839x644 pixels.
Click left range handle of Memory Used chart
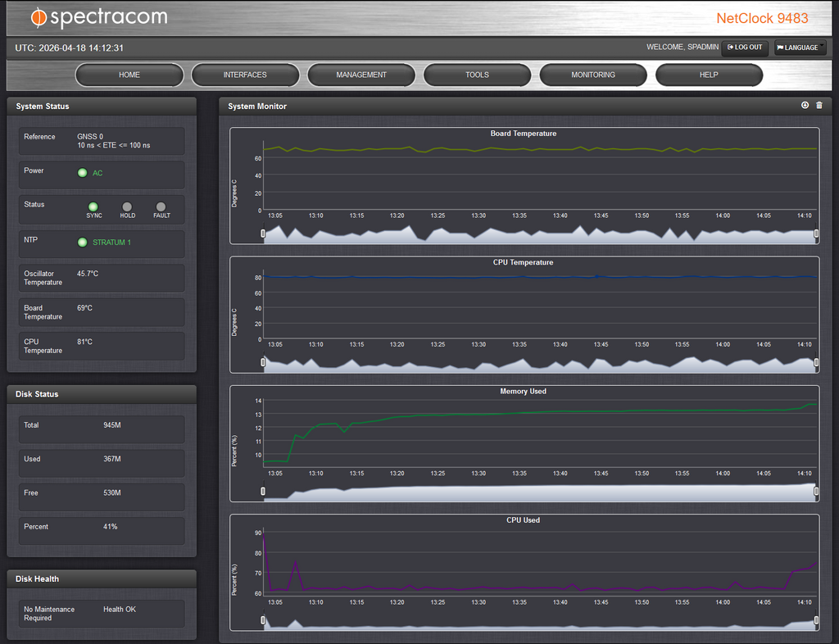click(x=263, y=492)
